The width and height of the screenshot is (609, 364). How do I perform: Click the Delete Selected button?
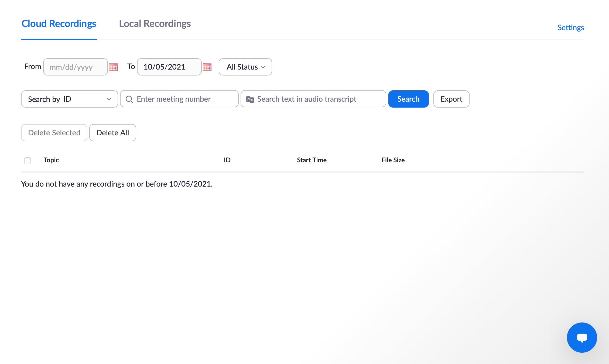[54, 132]
